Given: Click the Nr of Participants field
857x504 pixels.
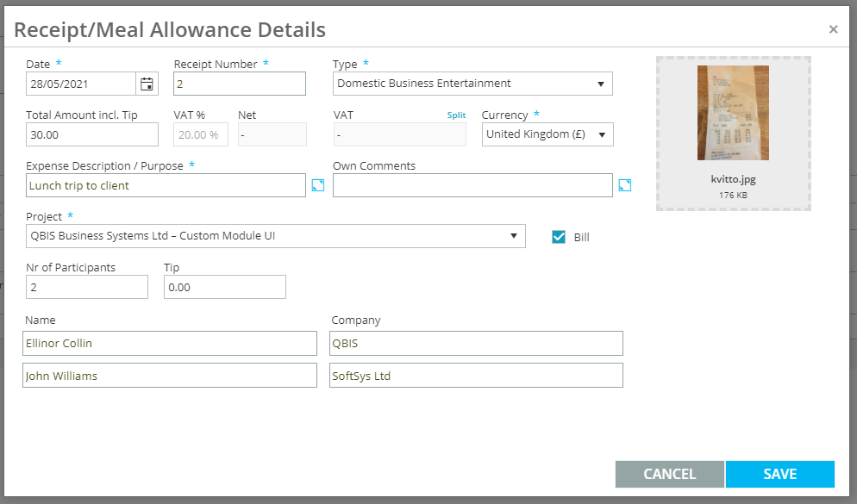Looking at the screenshot, I should [x=87, y=287].
